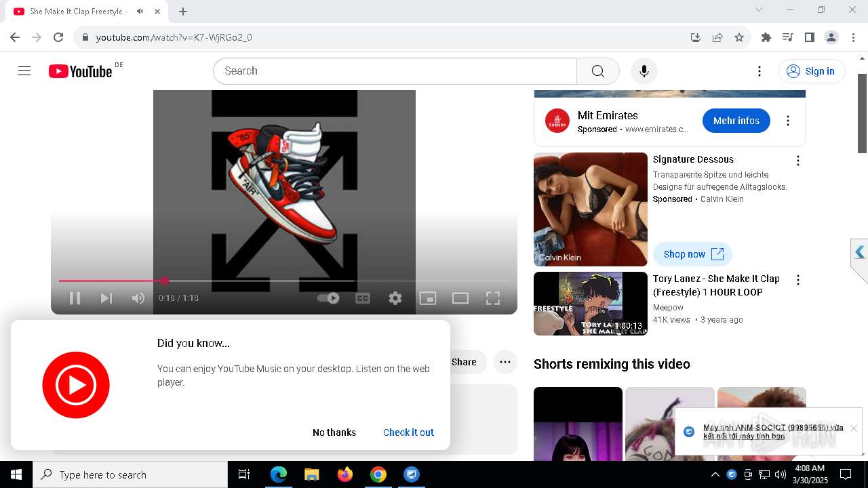Viewport: 868px width, 488px height.
Task: Go back to the previous page
Action: pos(15,37)
